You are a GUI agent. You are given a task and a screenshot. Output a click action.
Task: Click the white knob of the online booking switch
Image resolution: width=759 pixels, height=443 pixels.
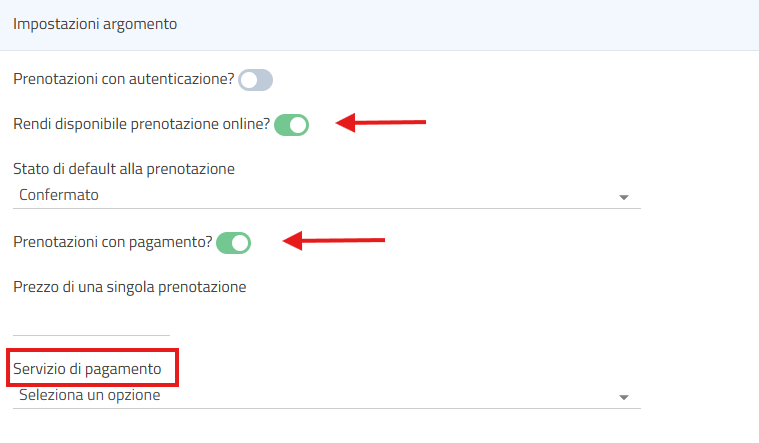click(x=299, y=125)
